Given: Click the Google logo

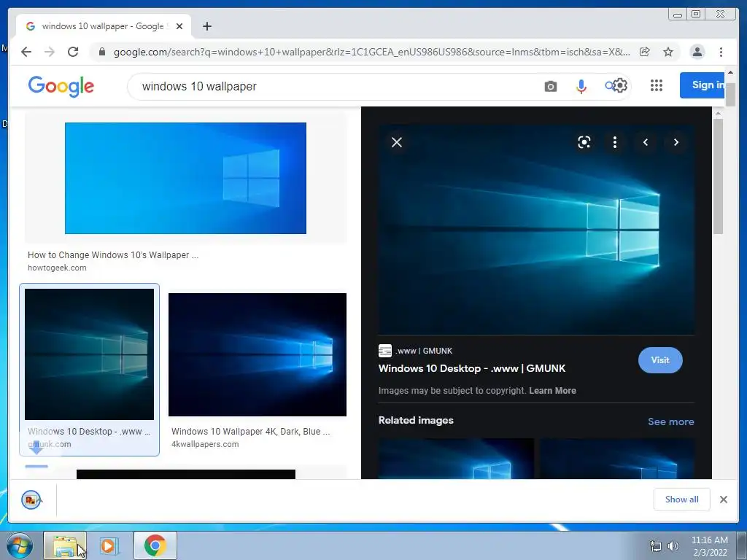Looking at the screenshot, I should coord(61,86).
